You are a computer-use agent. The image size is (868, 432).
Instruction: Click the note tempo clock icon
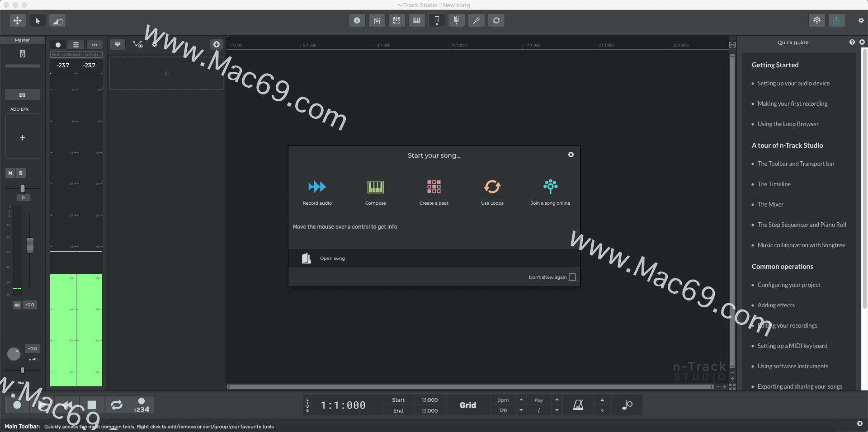pos(627,405)
